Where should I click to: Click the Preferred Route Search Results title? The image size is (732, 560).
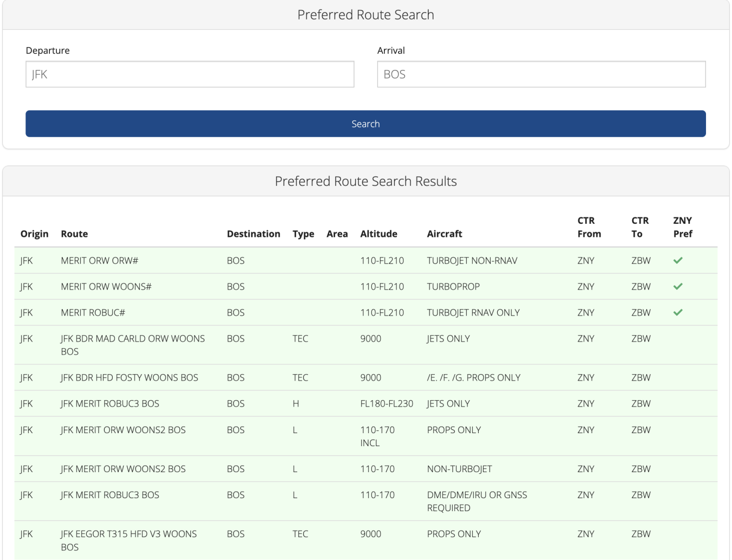point(366,181)
